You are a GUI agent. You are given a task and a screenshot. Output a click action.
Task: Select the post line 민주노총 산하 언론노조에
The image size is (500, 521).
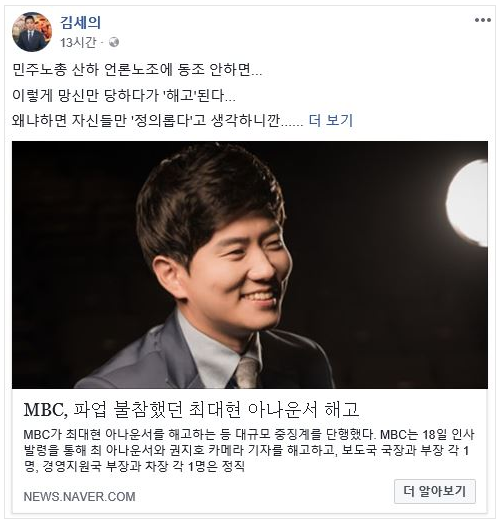[x=137, y=70]
